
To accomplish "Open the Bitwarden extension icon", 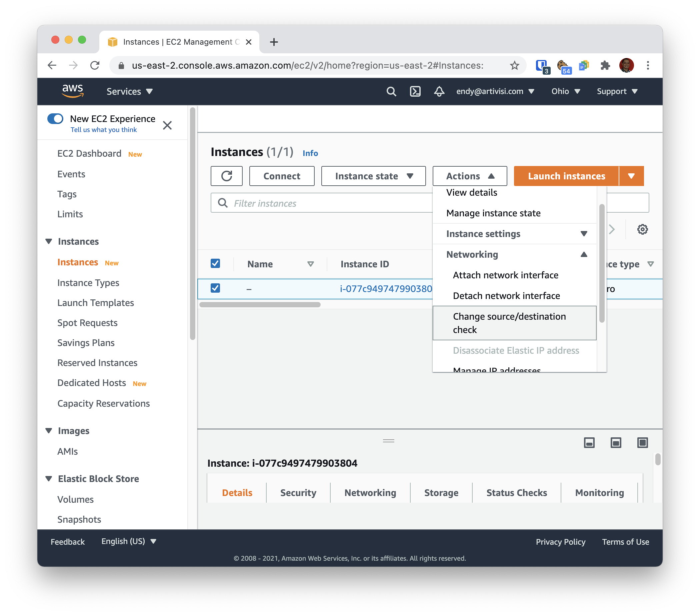I will tap(542, 66).
